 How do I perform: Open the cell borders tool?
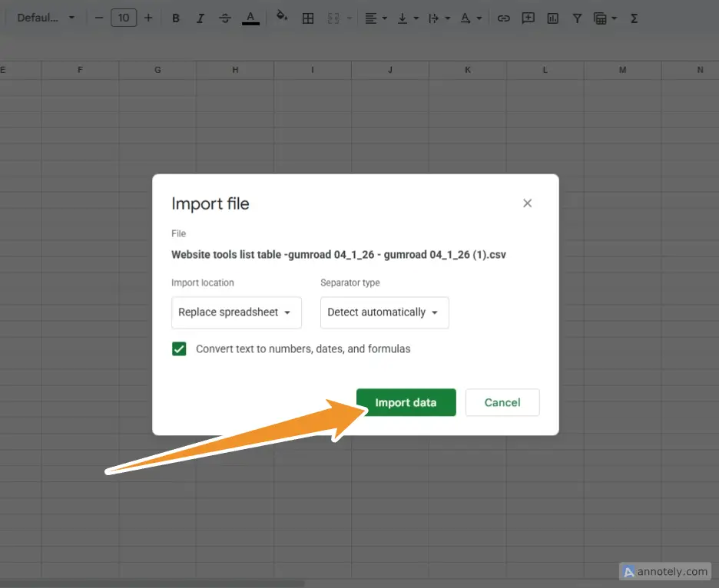pyautogui.click(x=308, y=18)
